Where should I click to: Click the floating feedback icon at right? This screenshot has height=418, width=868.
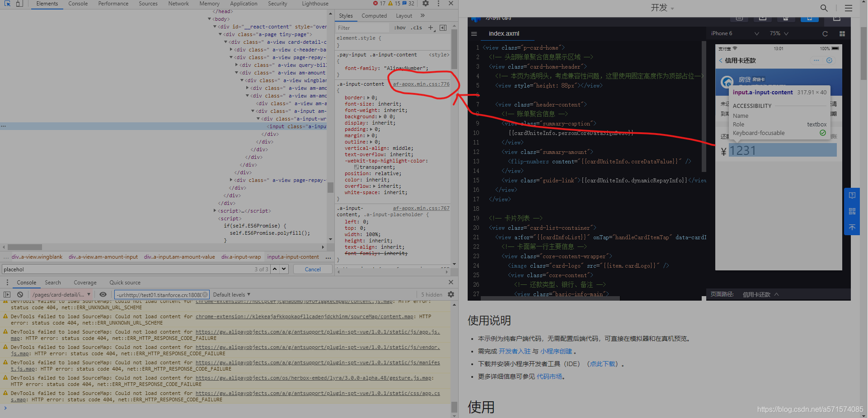852,195
